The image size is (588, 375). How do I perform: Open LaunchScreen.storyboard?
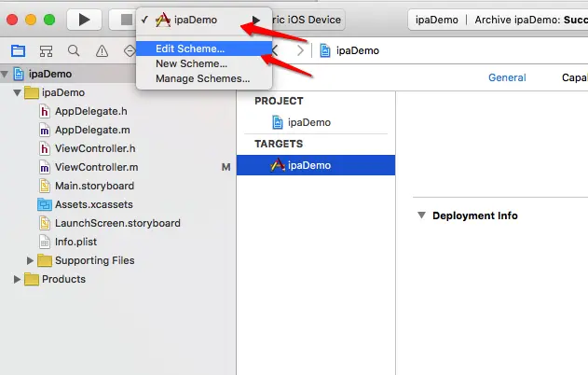(x=117, y=223)
